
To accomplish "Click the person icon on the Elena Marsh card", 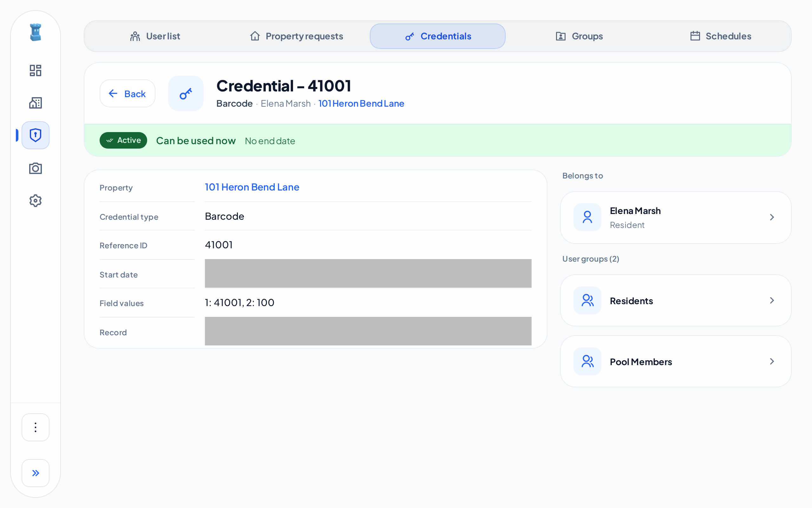I will click(587, 217).
